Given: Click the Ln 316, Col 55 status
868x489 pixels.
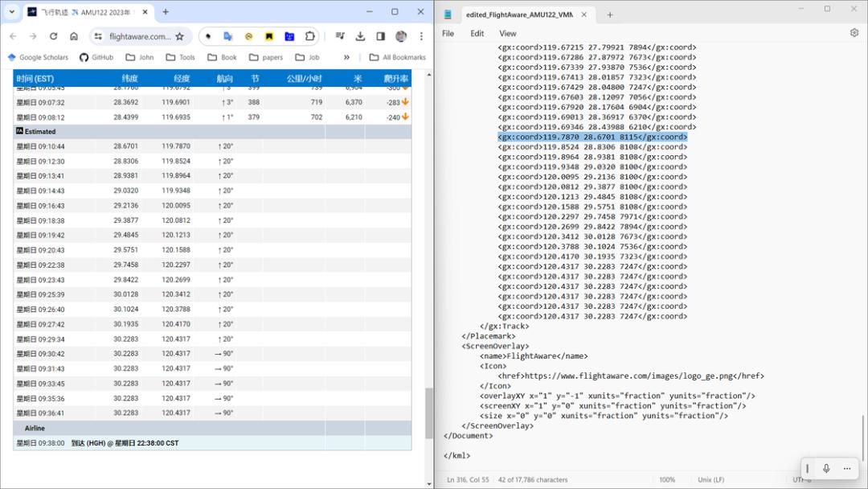Looking at the screenshot, I should point(468,479).
